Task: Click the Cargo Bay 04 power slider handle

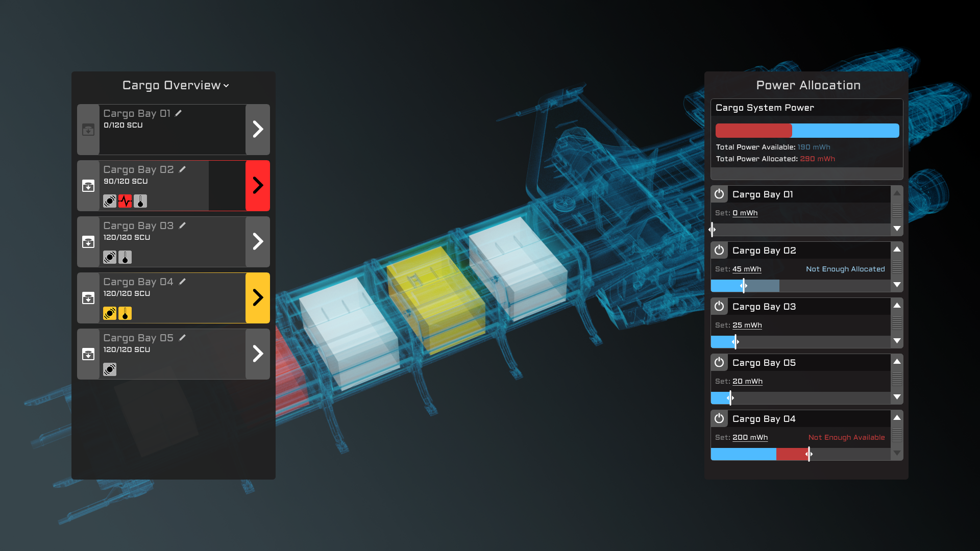Action: pos(809,454)
